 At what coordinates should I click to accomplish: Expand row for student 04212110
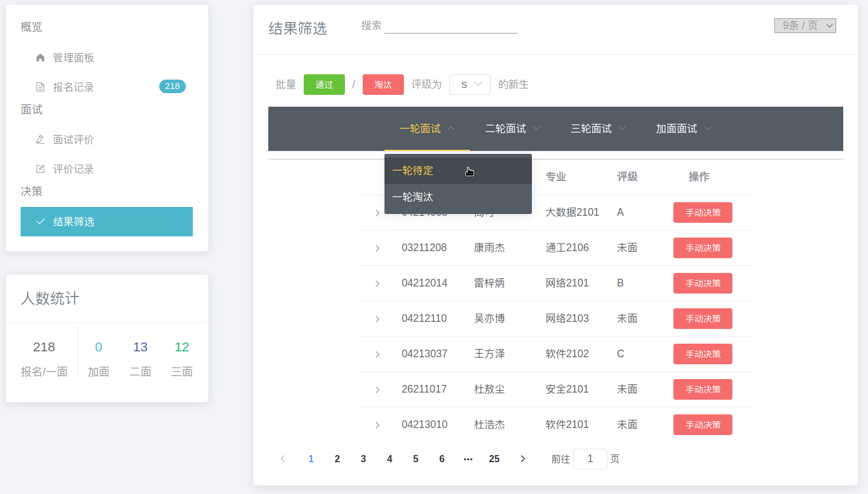tap(377, 319)
